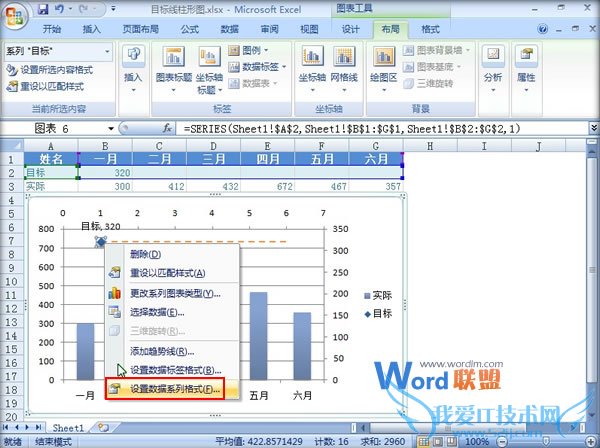Screen dimensions: 600x448
Task: Open the 开始 Home tab
Action: point(52,29)
